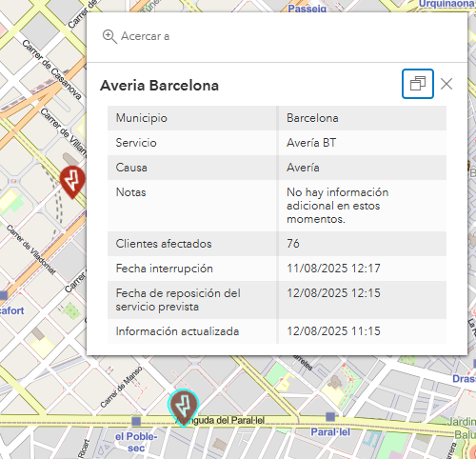Click the Causa value Avería
Viewport: 476px width, 459px height.
303,168
